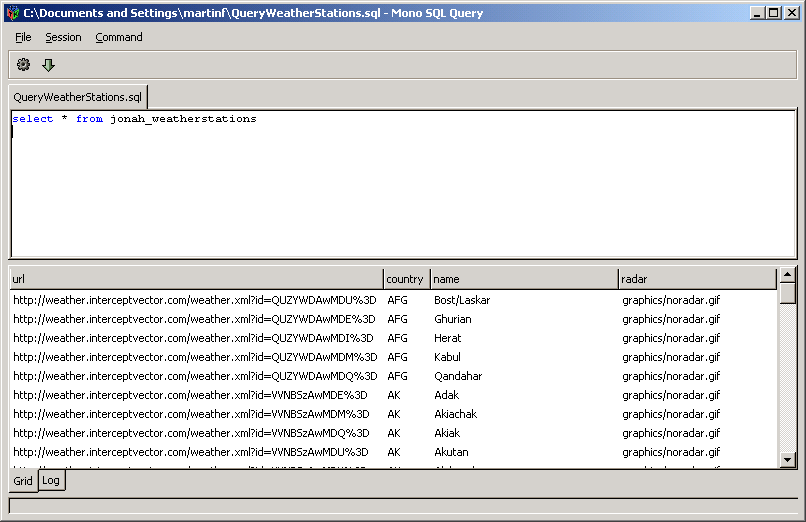Image resolution: width=806 pixels, height=522 pixels.
Task: Sort by the name column header
Action: click(x=524, y=279)
